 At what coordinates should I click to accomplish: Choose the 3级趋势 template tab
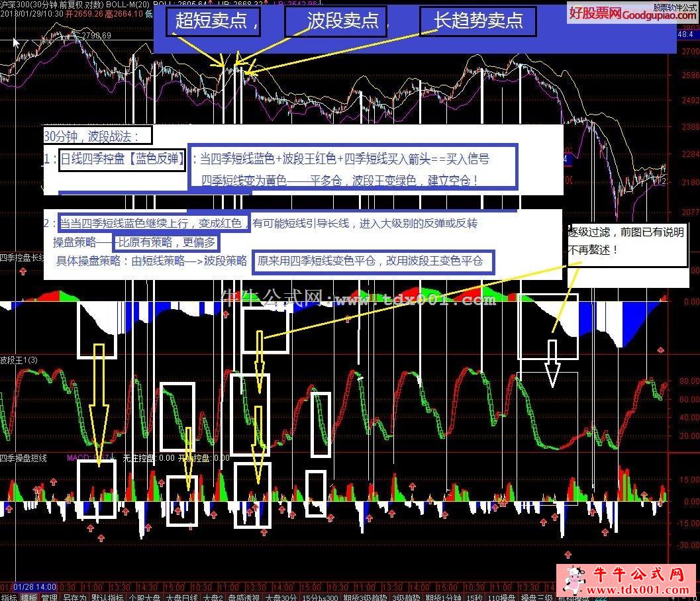point(406,598)
